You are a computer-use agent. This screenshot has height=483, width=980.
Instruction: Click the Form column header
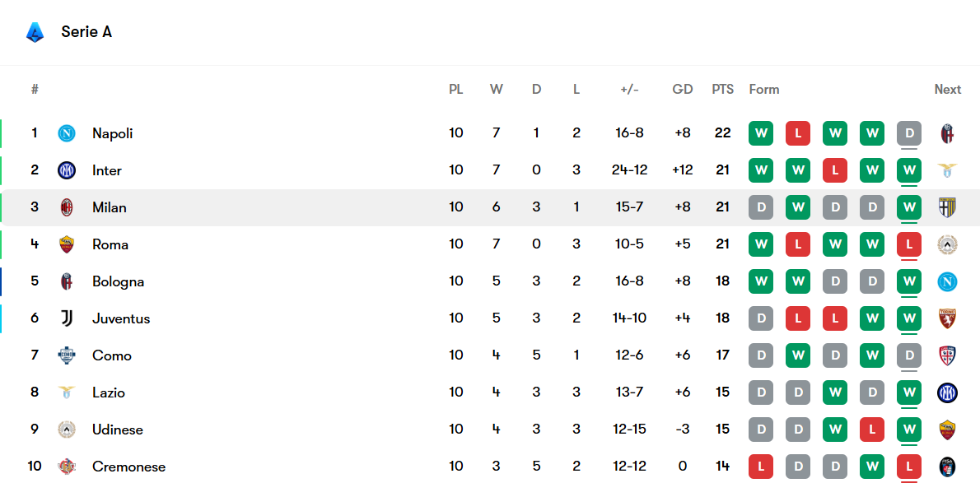[x=763, y=89]
